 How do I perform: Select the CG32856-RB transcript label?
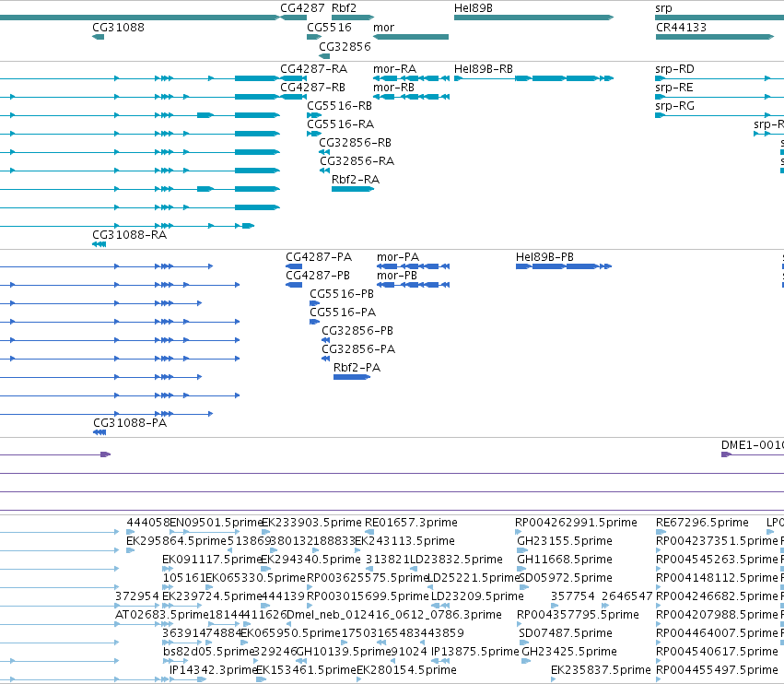(355, 143)
